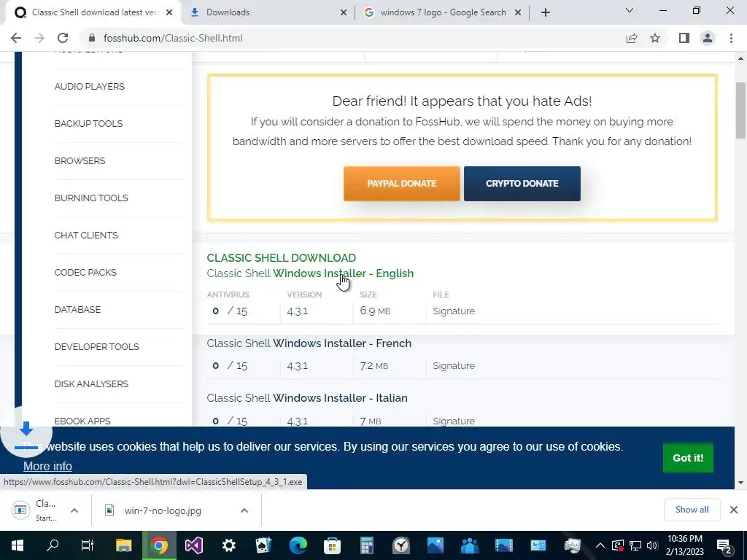Viewport: 747px width, 560px height.
Task: Open the taskbar clock and date
Action: pyautogui.click(x=685, y=545)
